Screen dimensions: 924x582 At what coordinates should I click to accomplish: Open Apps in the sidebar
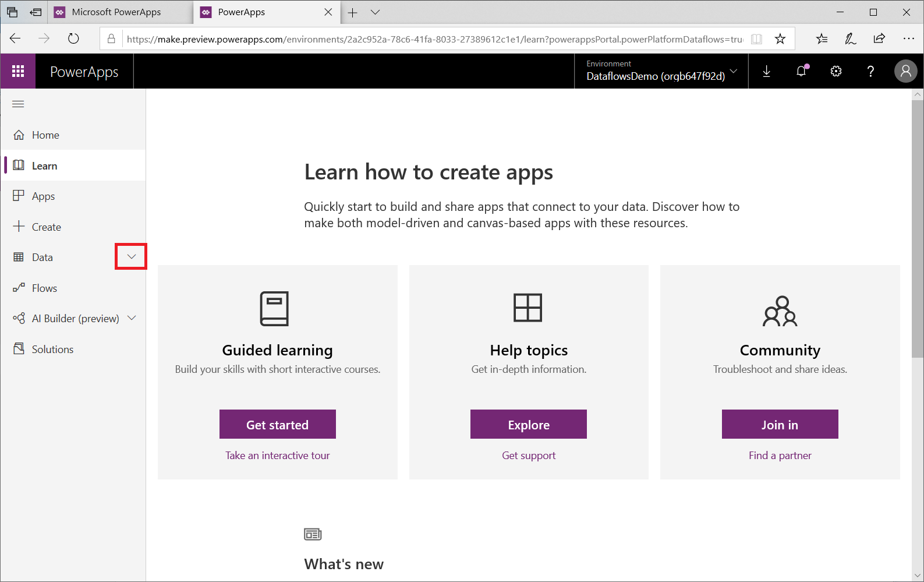[x=73, y=196]
